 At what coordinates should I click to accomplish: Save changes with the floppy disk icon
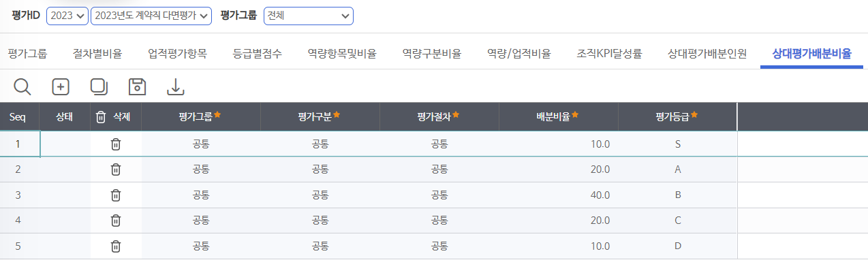pos(138,86)
